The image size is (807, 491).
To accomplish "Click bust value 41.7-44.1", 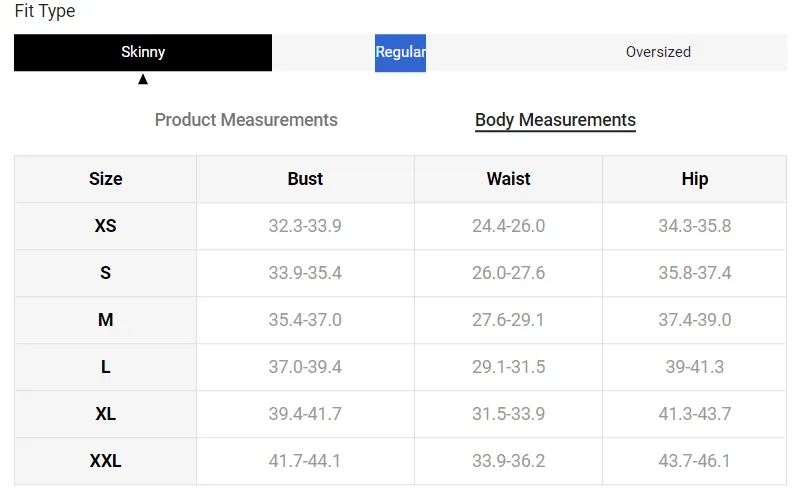I will pyautogui.click(x=305, y=461).
